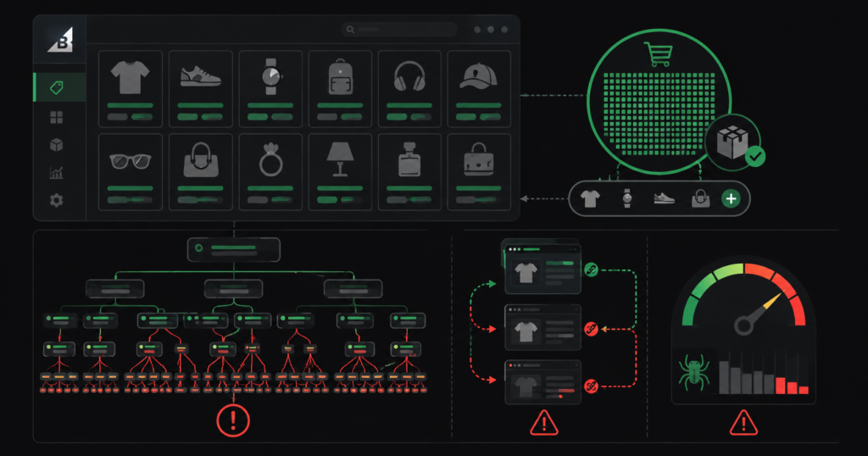This screenshot has width=868, height=456.
Task: Click the package box with checkmark
Action: [733, 142]
